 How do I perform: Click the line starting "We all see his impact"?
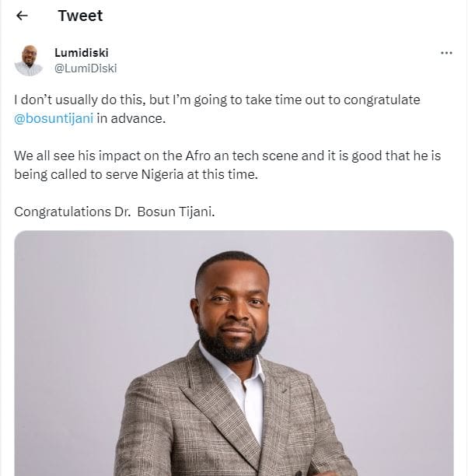(227, 156)
